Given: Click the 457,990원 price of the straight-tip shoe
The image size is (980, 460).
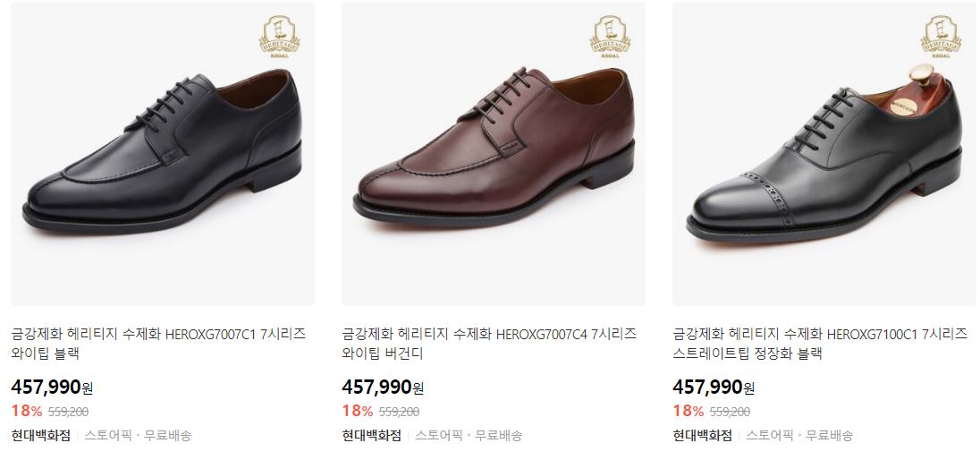Looking at the screenshot, I should tap(714, 388).
